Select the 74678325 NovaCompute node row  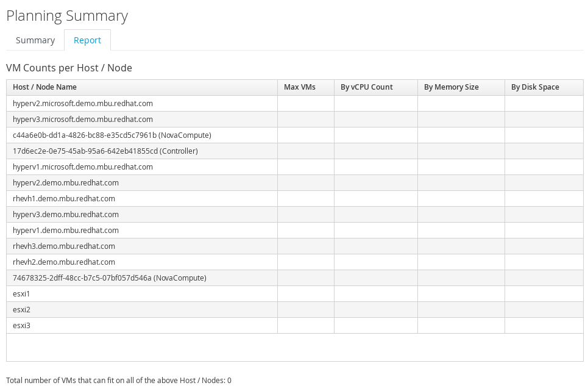[x=295, y=278]
